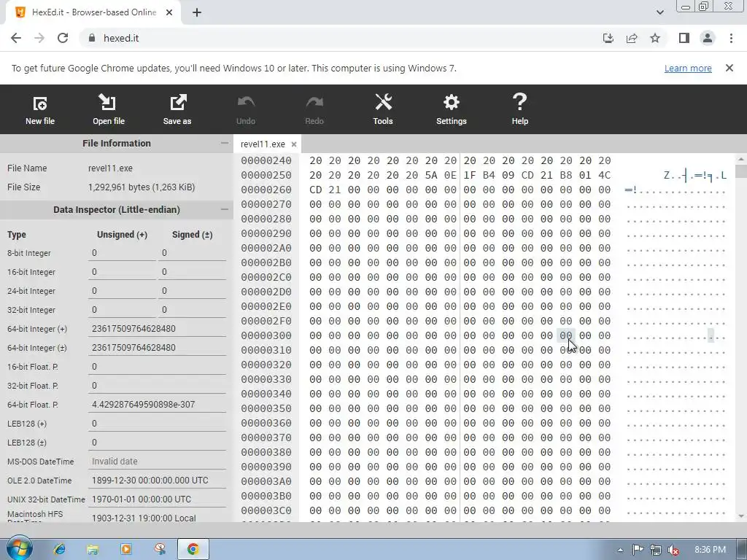The width and height of the screenshot is (747, 560).
Task: Bookmark this page with star icon
Action: point(655,38)
